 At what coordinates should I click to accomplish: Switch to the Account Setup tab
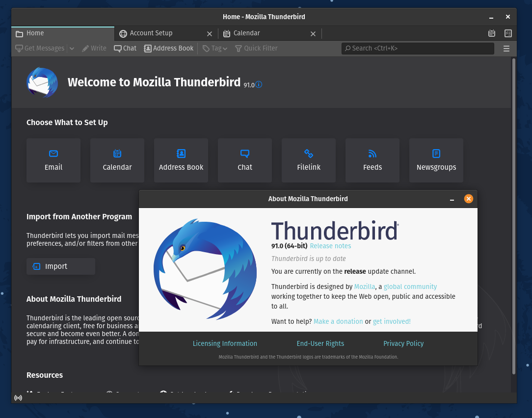click(151, 33)
